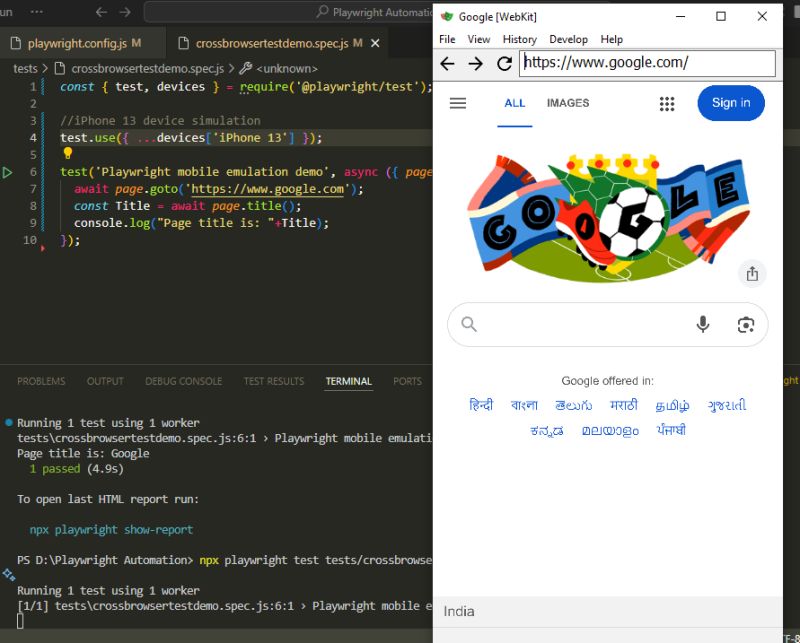
Task: Click the Telugu language link తెలుగు
Action: [573, 405]
